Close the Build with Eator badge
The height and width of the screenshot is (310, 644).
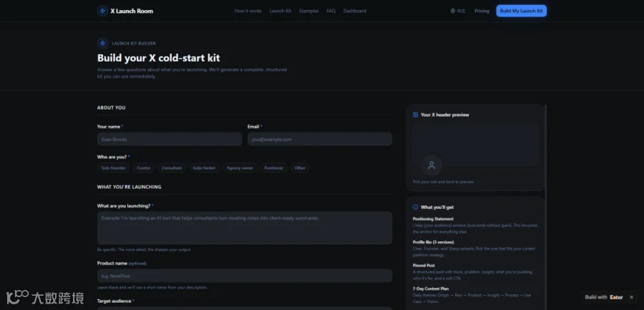631,297
